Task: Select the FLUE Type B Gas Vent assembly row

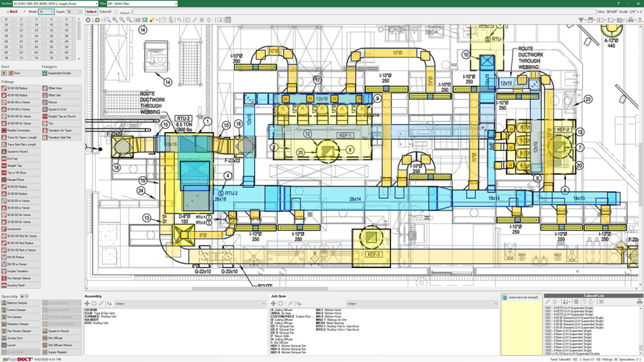Action: pyautogui.click(x=100, y=313)
